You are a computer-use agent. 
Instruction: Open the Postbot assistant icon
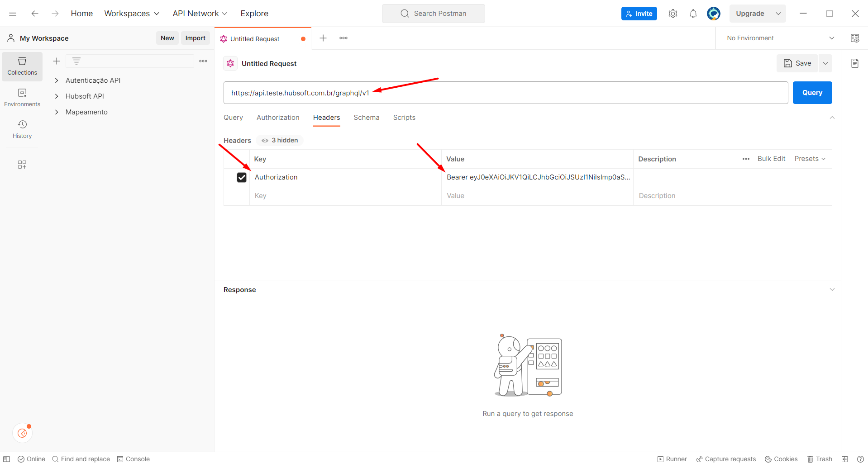pos(22,433)
